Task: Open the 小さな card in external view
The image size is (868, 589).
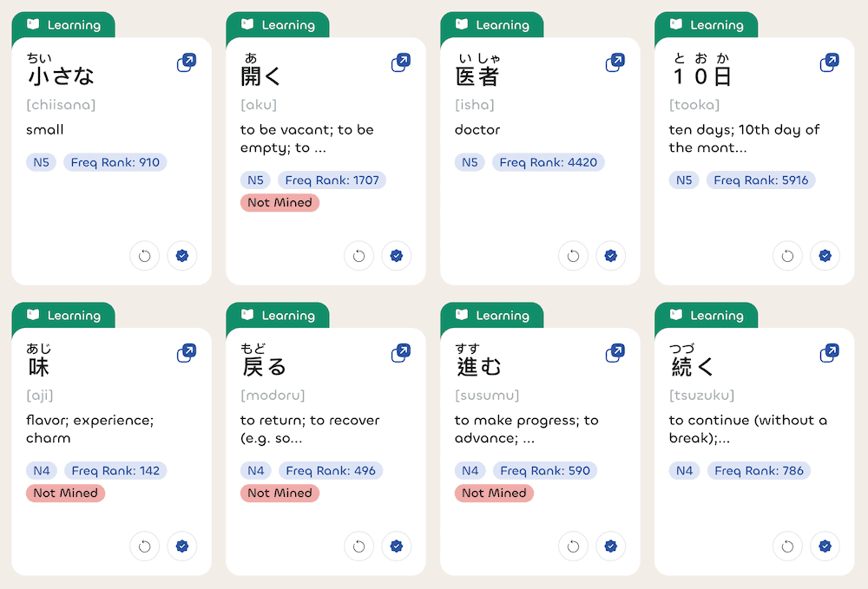Action: [x=186, y=62]
